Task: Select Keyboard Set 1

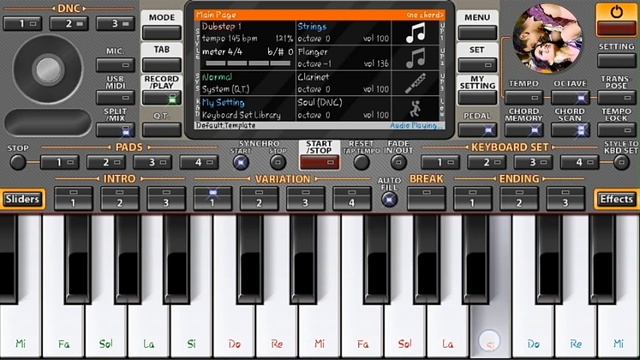Action: [x=440, y=162]
